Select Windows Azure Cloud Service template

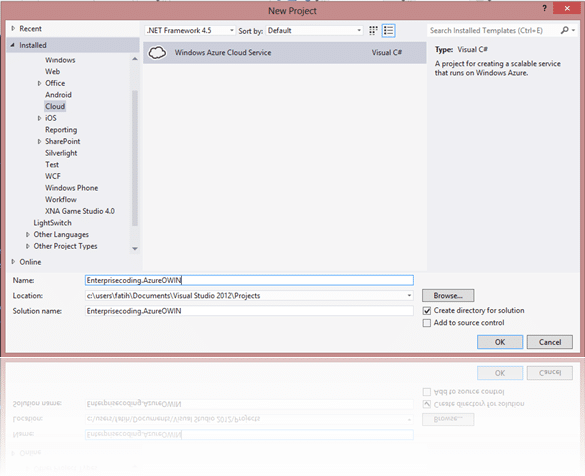(285, 53)
